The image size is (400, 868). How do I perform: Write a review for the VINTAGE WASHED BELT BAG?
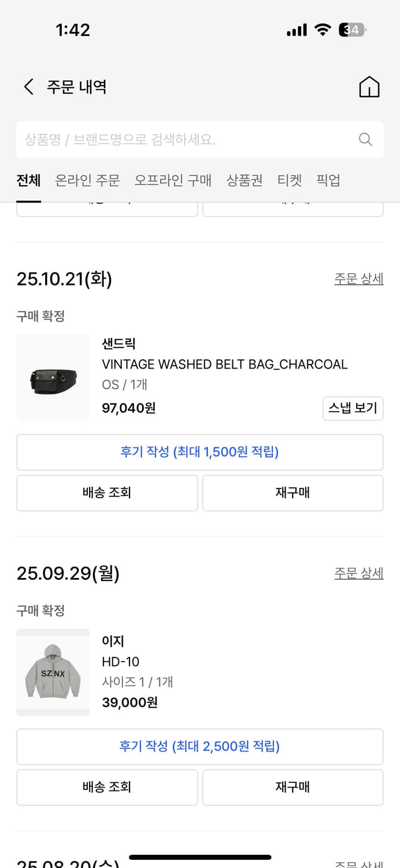200,452
